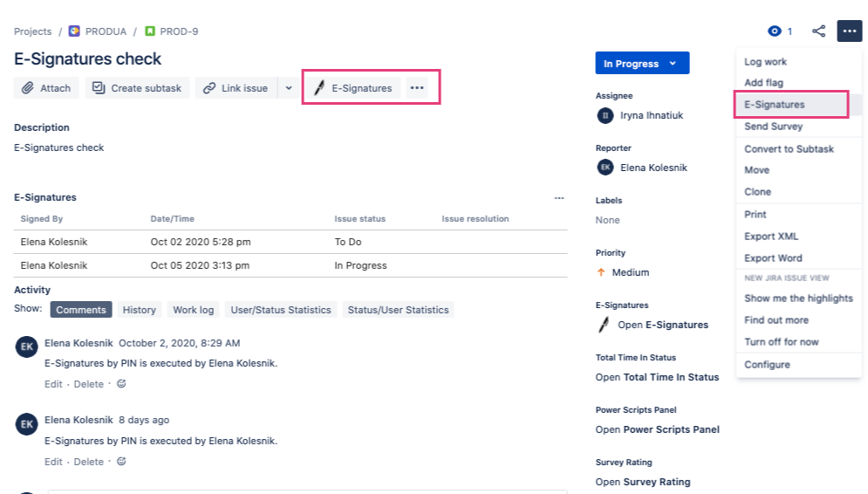The height and width of the screenshot is (494, 868).
Task: Choose Export Word in the menu
Action: [x=773, y=258]
